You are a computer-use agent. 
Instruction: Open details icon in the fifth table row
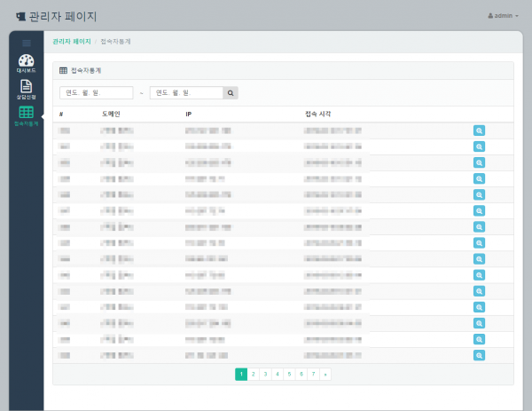point(479,194)
